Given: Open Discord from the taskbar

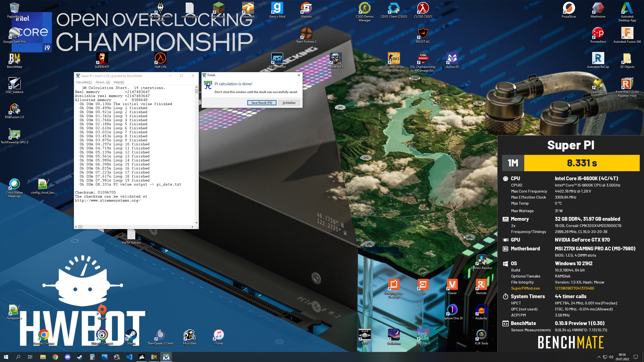Looking at the screenshot, I should pos(67,357).
